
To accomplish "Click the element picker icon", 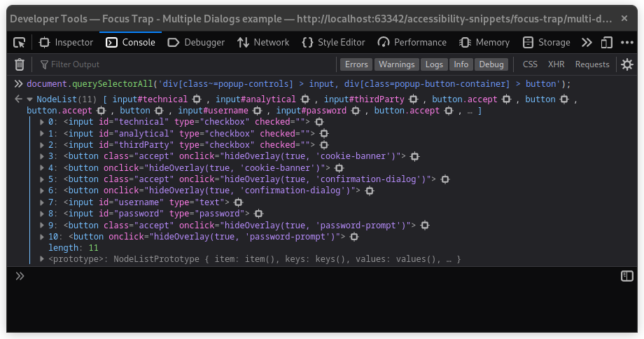I will tap(20, 42).
